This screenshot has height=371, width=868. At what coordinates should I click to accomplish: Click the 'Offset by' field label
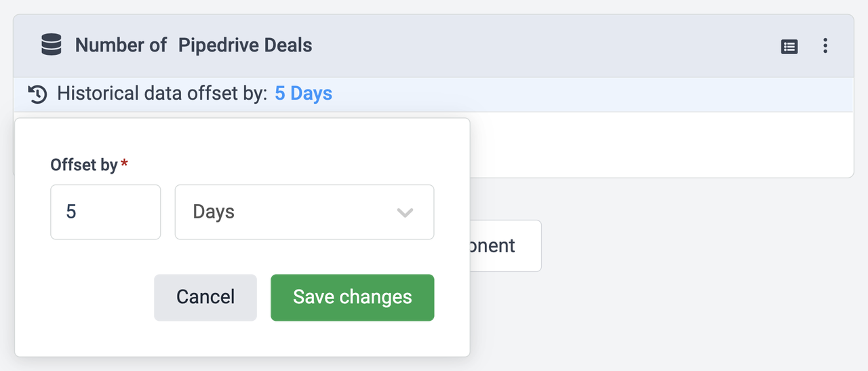click(x=84, y=164)
